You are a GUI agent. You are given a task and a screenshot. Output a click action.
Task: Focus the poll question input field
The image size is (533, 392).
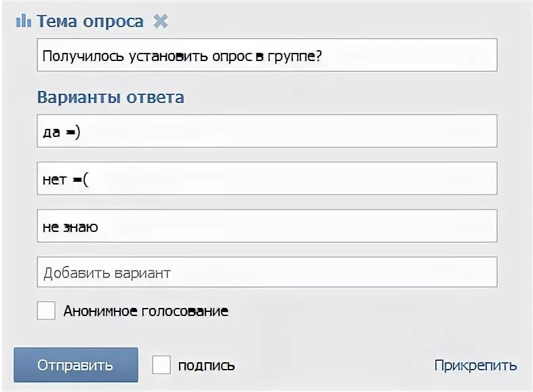267,55
